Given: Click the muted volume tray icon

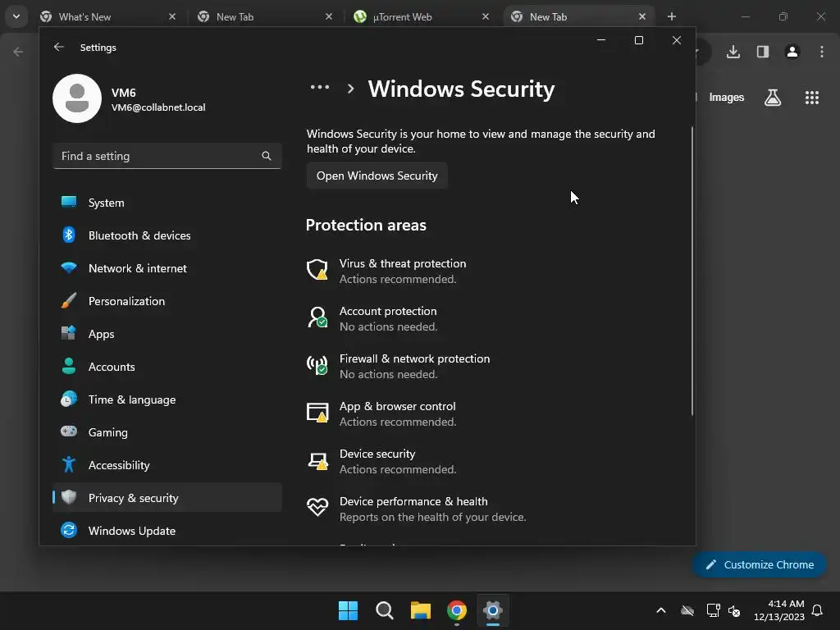Looking at the screenshot, I should coord(734,610).
